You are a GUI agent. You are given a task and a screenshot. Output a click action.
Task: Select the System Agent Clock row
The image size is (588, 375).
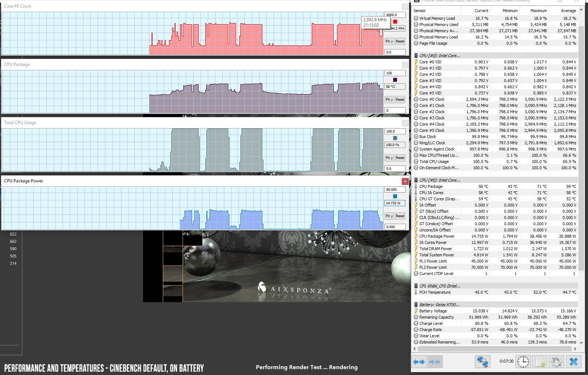pyautogui.click(x=495, y=149)
